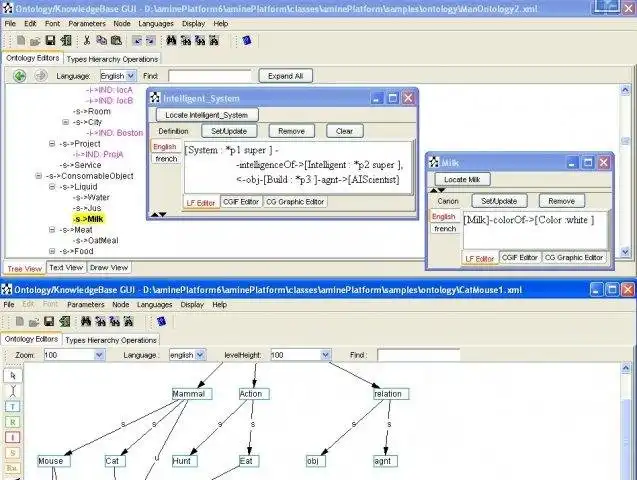Select the highlighted Milk tree item
This screenshot has width=637, height=480.
click(x=89, y=219)
